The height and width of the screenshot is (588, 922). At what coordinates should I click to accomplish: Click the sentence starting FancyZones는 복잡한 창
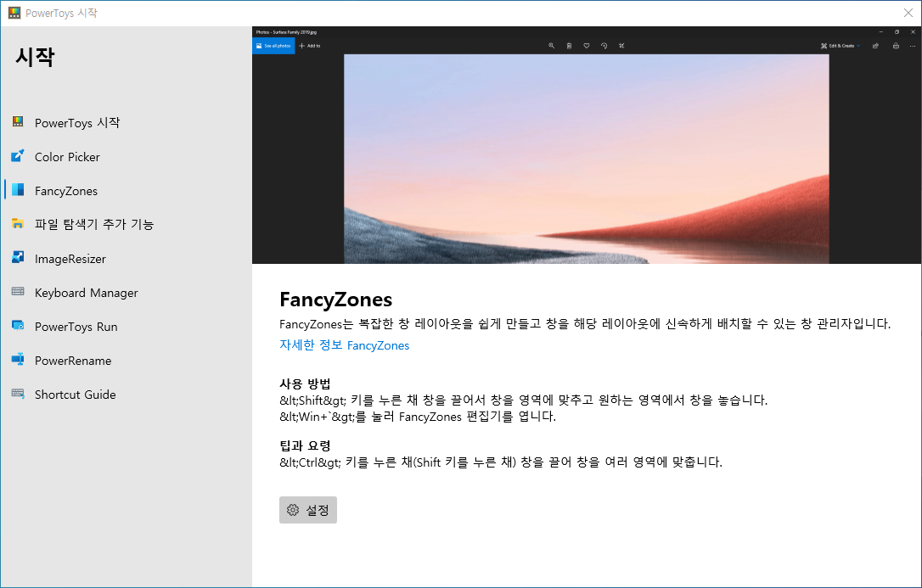[585, 323]
